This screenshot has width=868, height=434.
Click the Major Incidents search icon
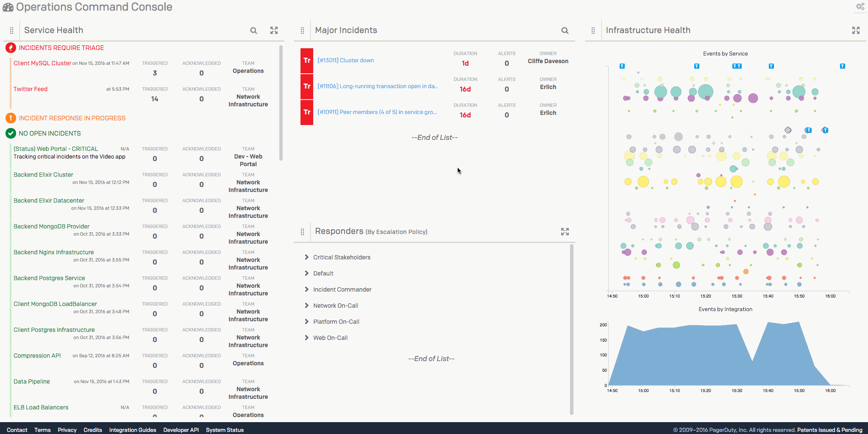tap(565, 31)
